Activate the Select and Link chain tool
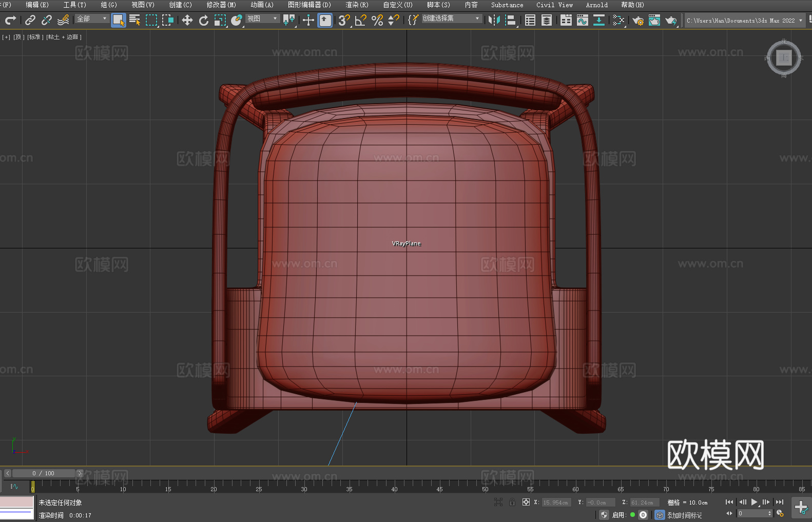812x522 pixels. (30, 20)
